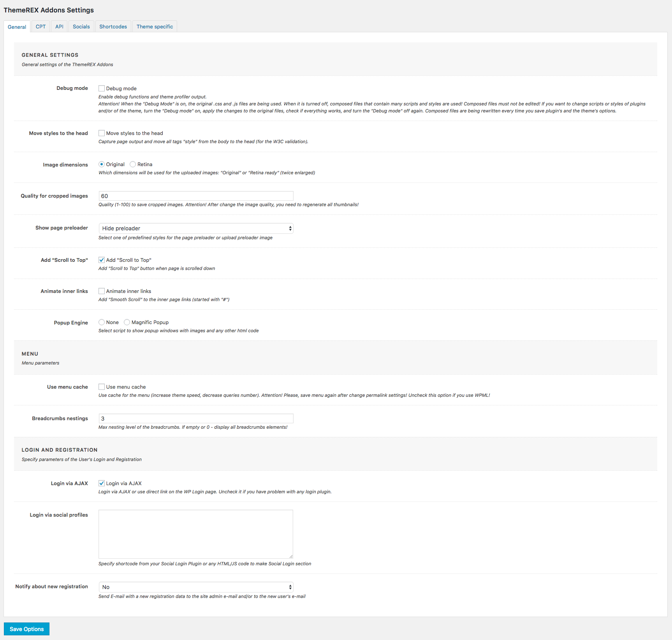
Task: Open the Shortcodes tab
Action: pyautogui.click(x=113, y=26)
